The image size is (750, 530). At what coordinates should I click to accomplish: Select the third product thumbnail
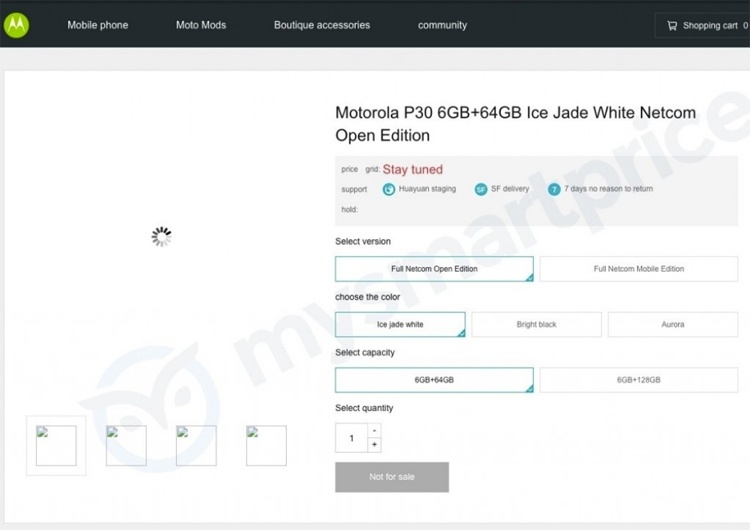pos(196,445)
